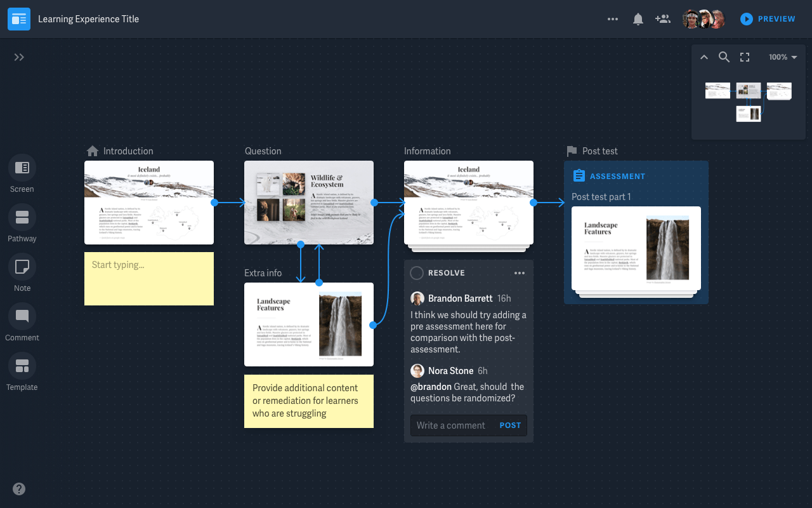Click the minimap overview thumbnails
Viewport: 812px width, 508px height.
[x=749, y=102]
